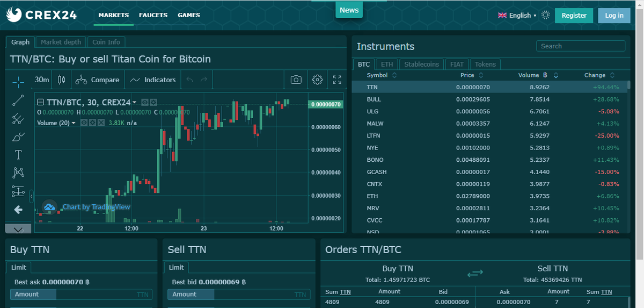Open chart settings gear
The image size is (644, 308).
317,80
